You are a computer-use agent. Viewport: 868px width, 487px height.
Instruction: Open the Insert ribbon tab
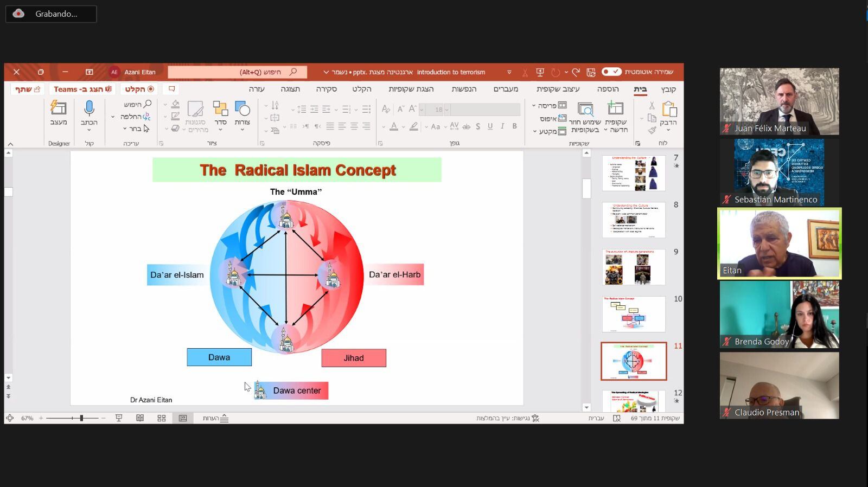(x=608, y=89)
